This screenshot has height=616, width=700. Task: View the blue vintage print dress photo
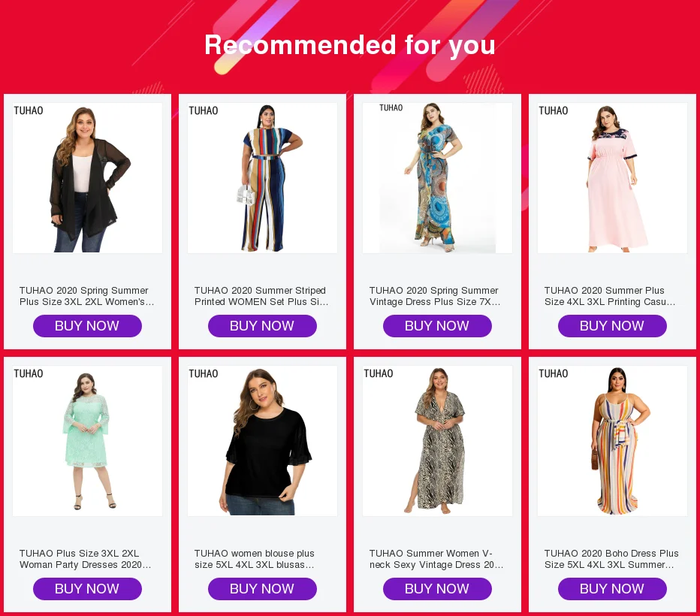tap(437, 178)
